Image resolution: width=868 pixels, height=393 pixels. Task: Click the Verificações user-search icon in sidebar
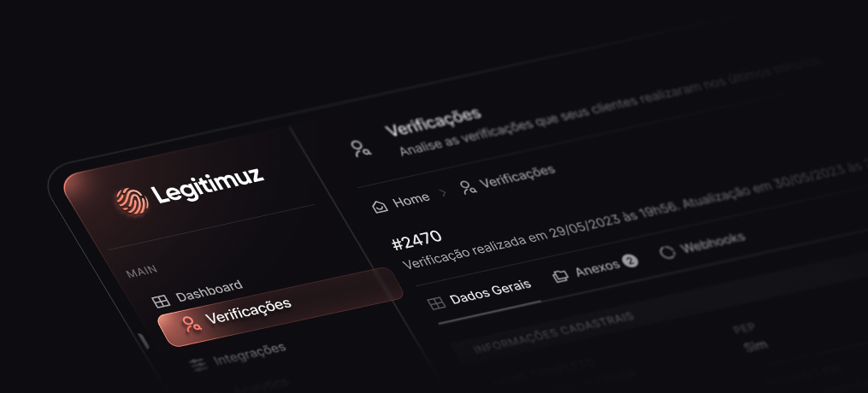point(192,325)
